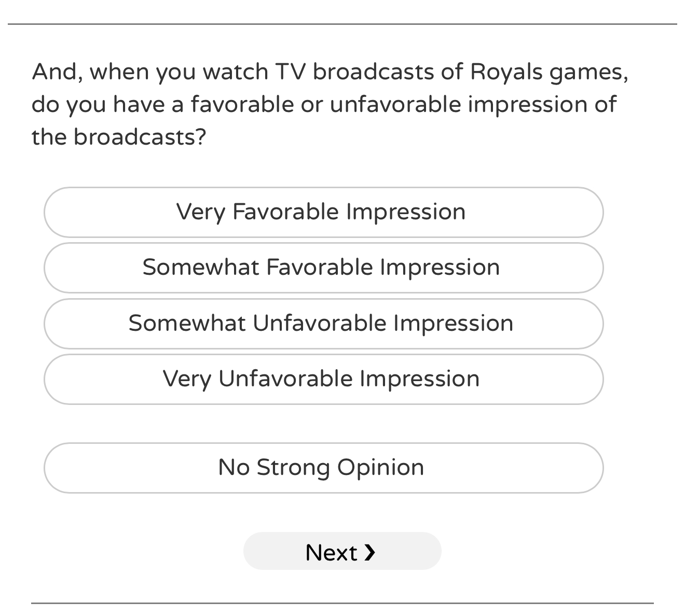Viewport: 685px width, 616px height.
Task: Click the word "Opinion" in last option
Action: [380, 468]
